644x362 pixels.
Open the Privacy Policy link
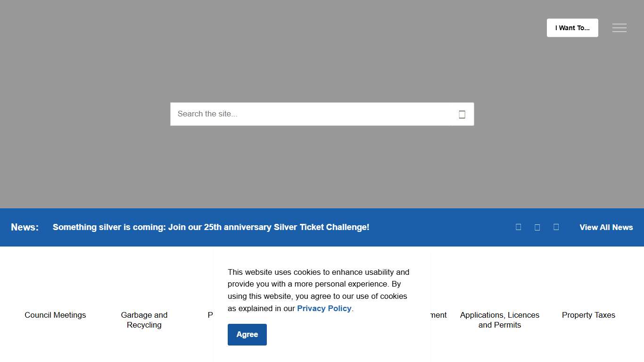click(x=324, y=308)
